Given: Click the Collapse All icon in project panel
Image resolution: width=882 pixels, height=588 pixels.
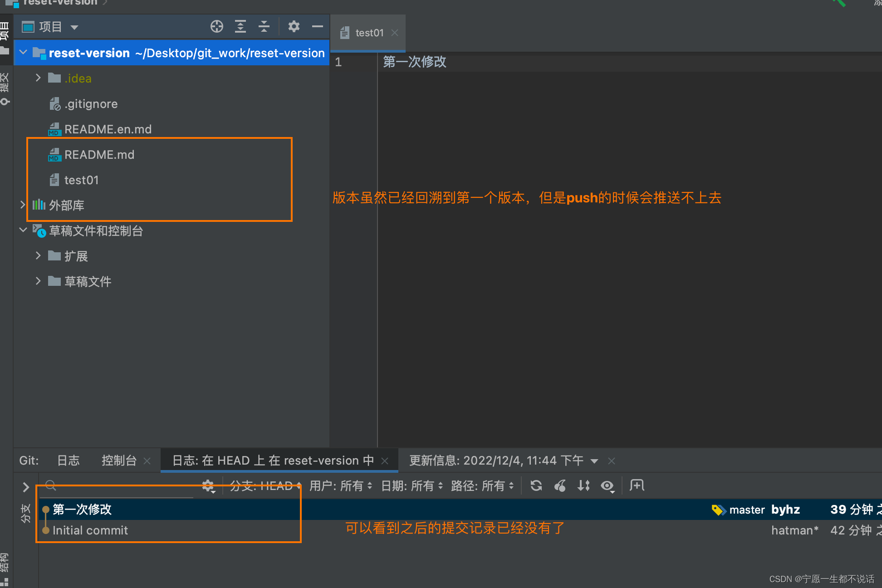Looking at the screenshot, I should (x=264, y=27).
